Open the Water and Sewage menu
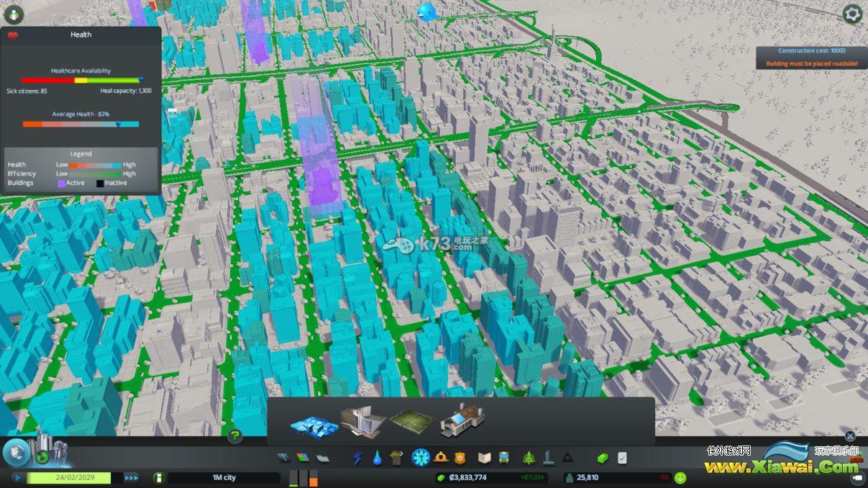 point(377,458)
